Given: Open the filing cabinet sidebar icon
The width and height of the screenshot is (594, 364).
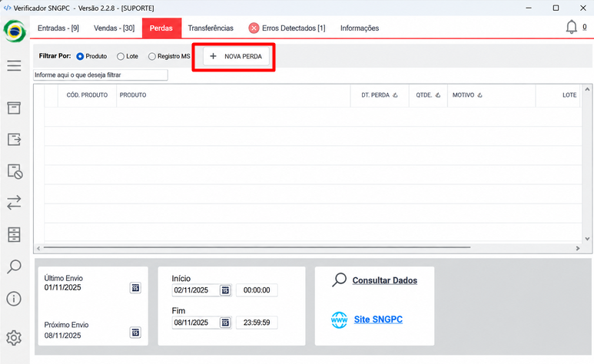Looking at the screenshot, I should click(x=14, y=235).
